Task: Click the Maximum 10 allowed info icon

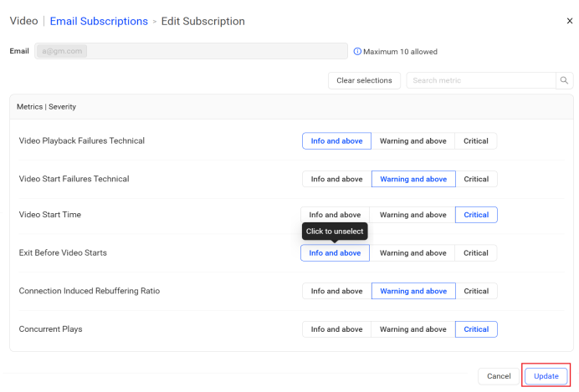Action: point(357,52)
